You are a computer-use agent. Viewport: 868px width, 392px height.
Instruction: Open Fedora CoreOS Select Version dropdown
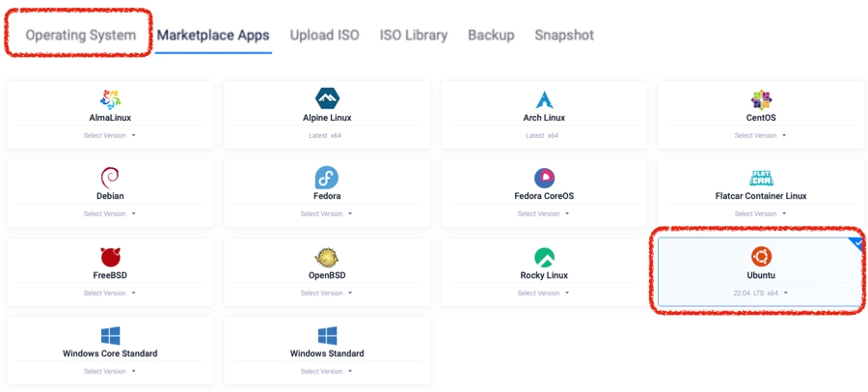click(544, 213)
